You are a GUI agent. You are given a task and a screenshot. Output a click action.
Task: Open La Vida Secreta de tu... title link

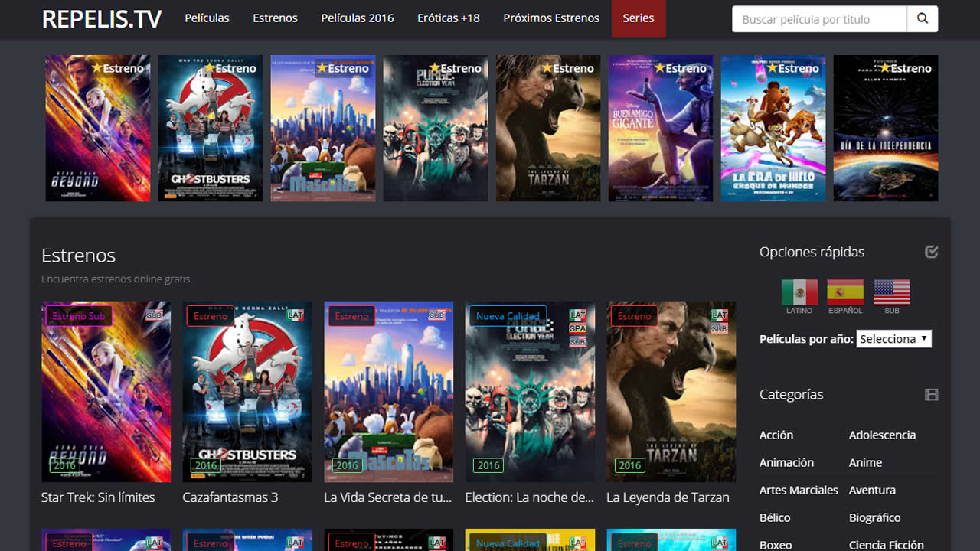388,497
